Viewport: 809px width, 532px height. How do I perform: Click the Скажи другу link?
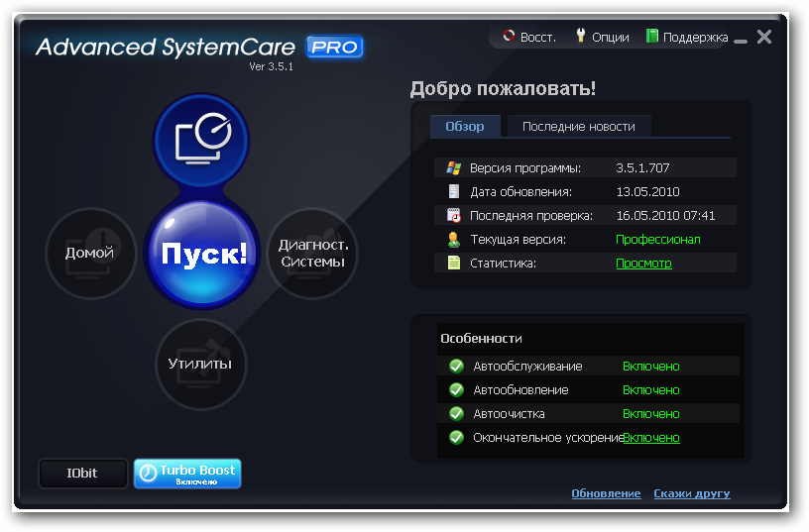[x=691, y=493]
